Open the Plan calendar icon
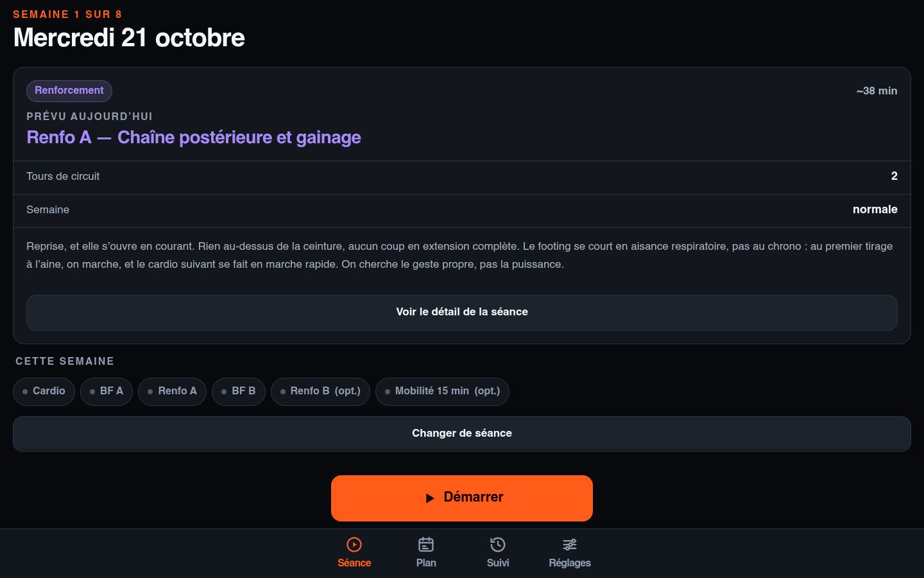 point(426,545)
